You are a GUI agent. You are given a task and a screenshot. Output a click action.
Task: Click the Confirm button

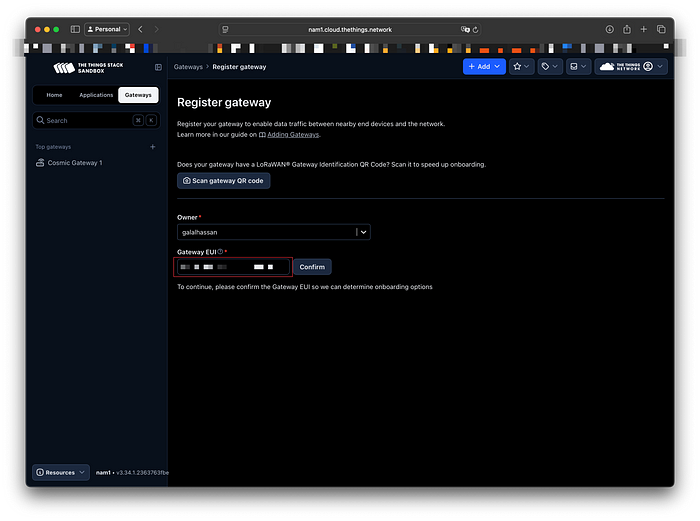coord(312,267)
